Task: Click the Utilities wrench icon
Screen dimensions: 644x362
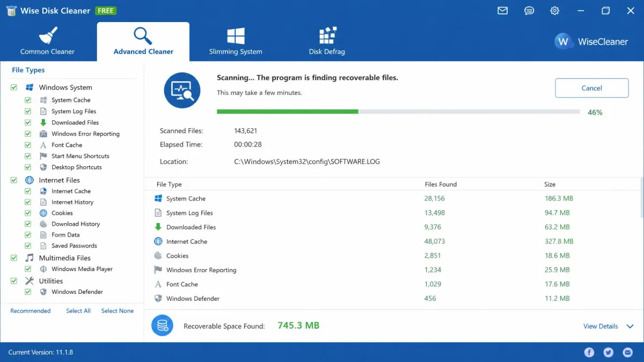Action: click(x=30, y=281)
